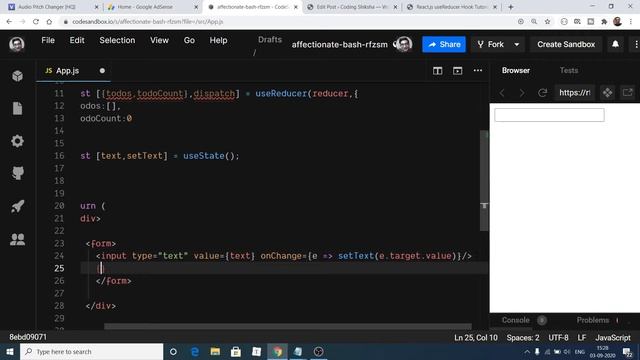Image resolution: width=640 pixels, height=360 pixels.
Task: Toggle the preview window layout icon
Action: point(458,71)
